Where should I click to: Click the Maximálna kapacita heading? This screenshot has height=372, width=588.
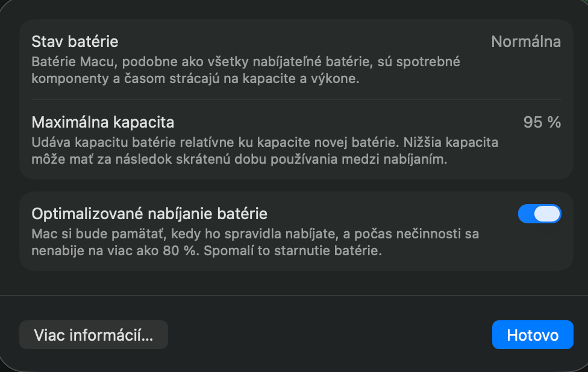coord(102,122)
